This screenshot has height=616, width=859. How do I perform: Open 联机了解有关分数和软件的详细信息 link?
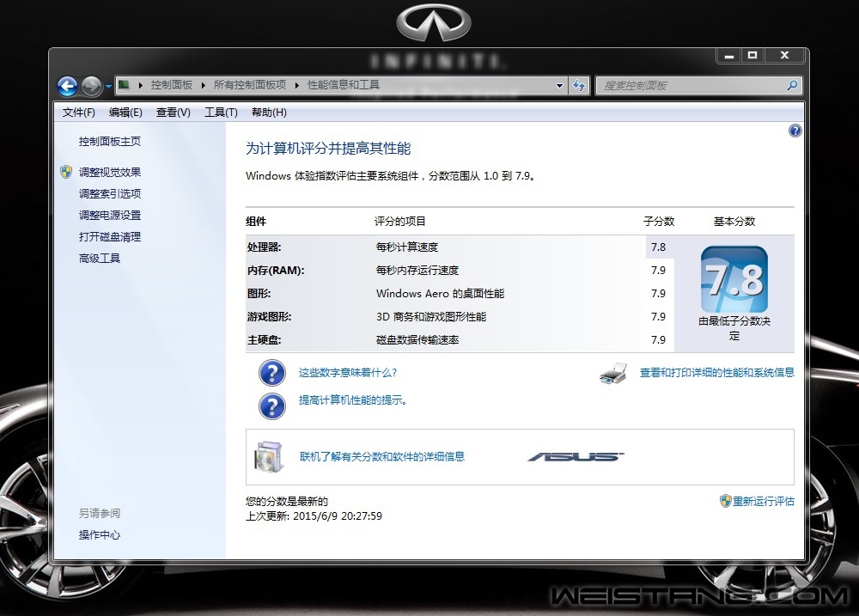point(382,456)
